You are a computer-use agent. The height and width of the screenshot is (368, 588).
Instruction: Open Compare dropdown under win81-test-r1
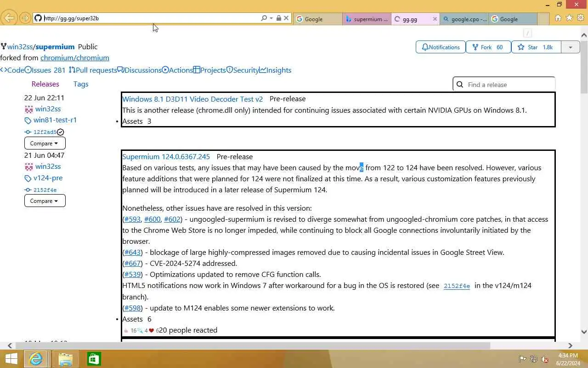(45, 143)
